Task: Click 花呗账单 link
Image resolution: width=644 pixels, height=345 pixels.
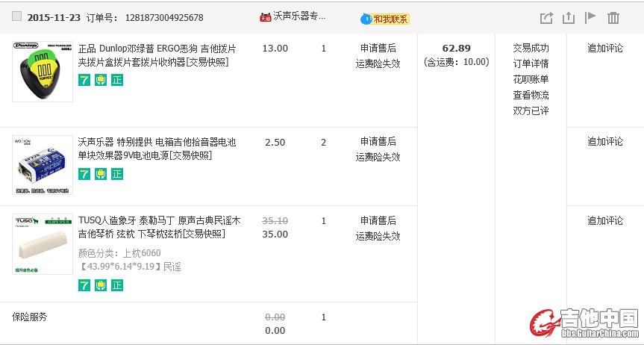Action: tap(530, 79)
